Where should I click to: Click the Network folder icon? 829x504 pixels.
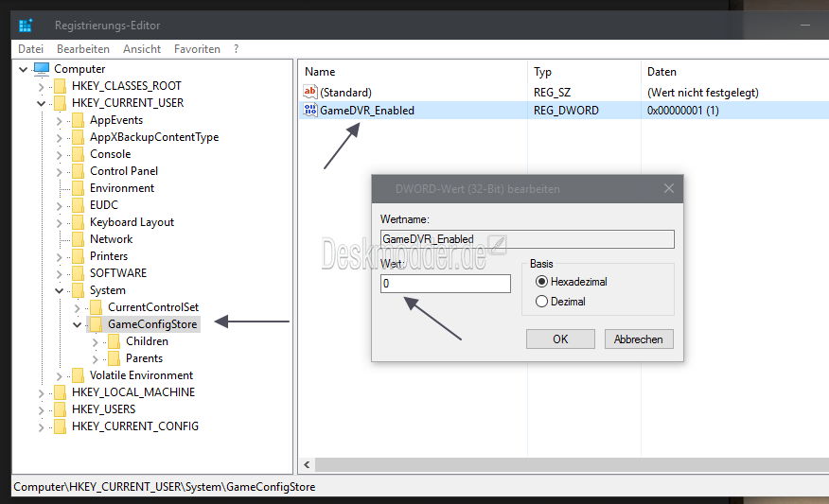[x=79, y=239]
